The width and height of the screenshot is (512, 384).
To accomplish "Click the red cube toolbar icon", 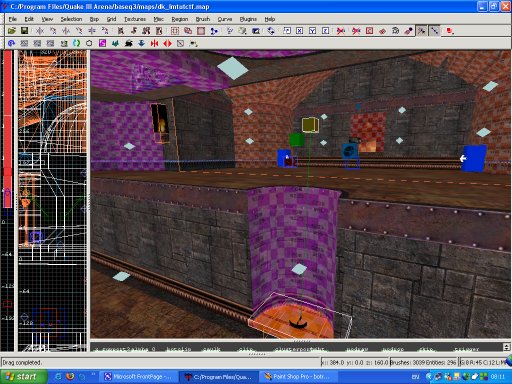I will pos(450,31).
